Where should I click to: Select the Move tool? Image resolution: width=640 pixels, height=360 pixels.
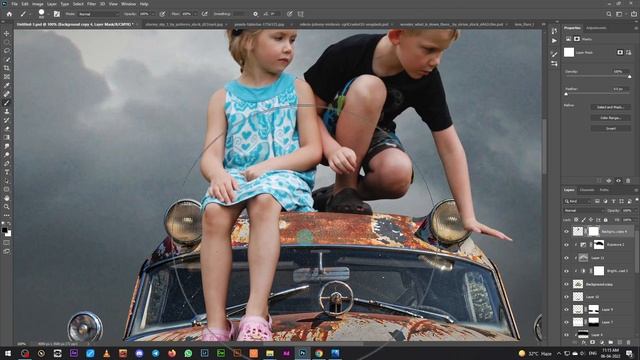pos(7,33)
